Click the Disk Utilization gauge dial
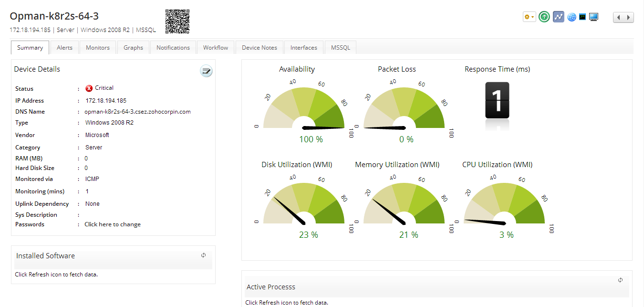This screenshot has height=307, width=644. [x=304, y=203]
